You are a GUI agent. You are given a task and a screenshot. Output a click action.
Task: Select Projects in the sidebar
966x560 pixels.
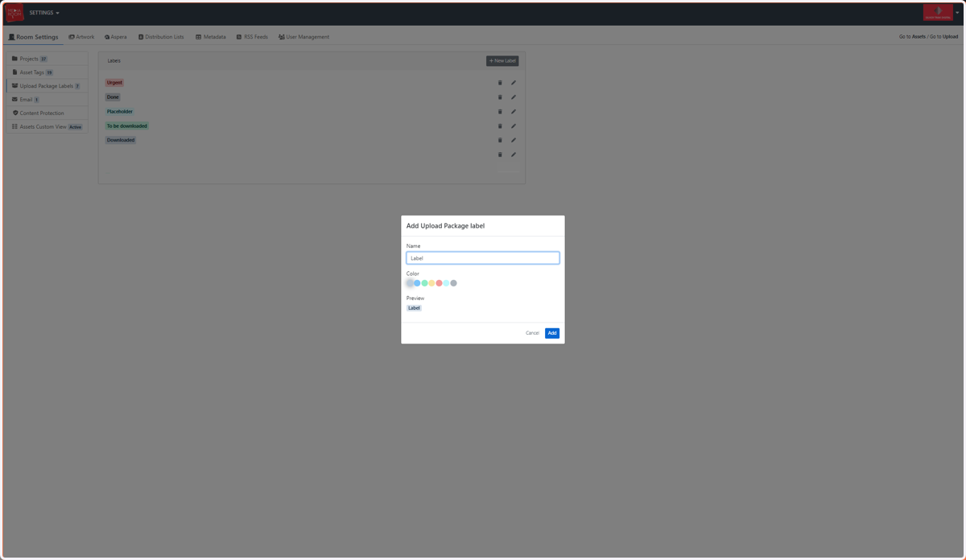(x=47, y=59)
